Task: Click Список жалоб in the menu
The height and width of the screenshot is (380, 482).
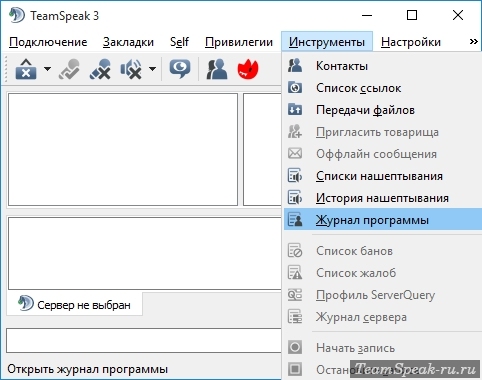Action: (x=383, y=273)
